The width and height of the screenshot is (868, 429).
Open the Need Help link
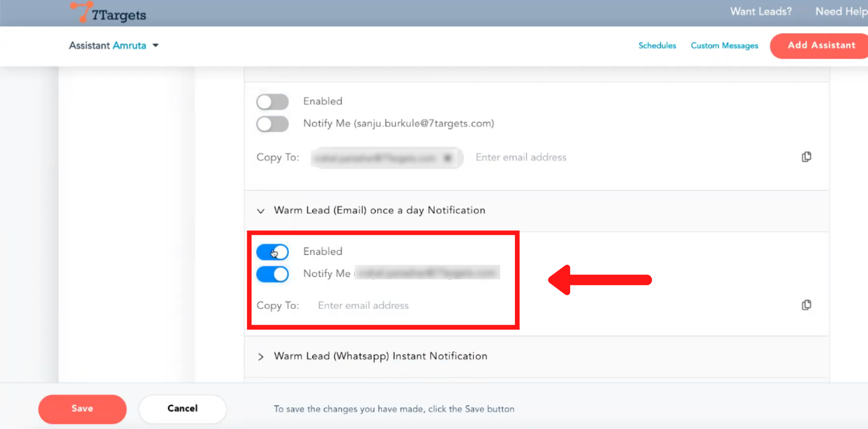point(840,12)
